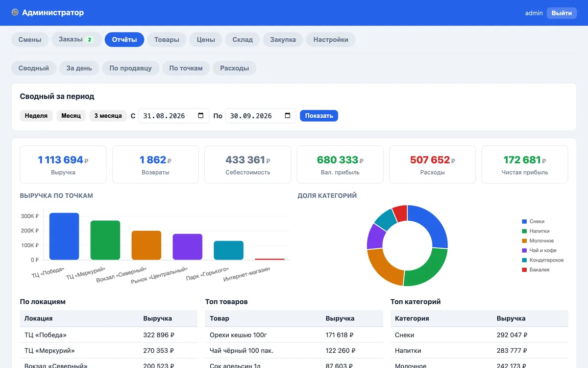Viewport: 588px width, 368px height.
Task: Open calendar picker in the end date field
Action: tap(288, 116)
